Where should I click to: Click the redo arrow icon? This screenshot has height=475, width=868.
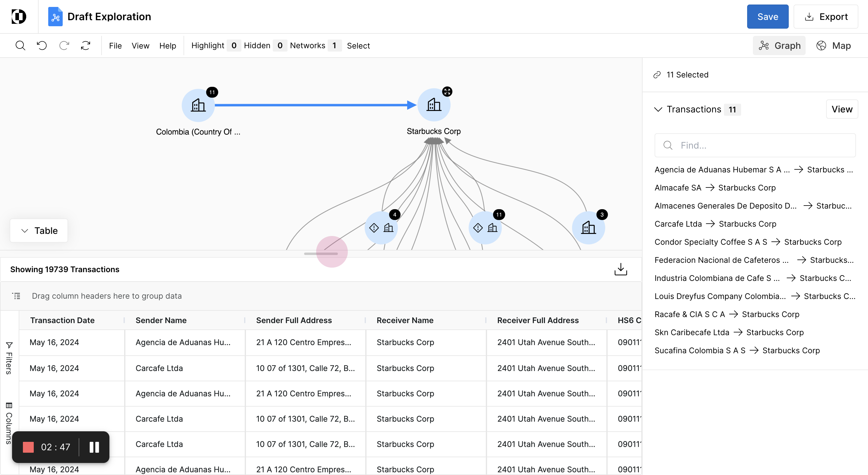coord(64,46)
